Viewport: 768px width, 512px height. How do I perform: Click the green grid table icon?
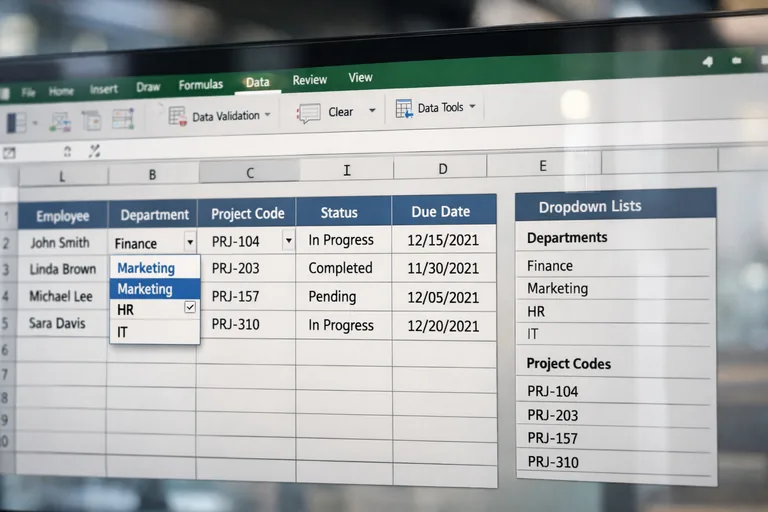(123, 119)
